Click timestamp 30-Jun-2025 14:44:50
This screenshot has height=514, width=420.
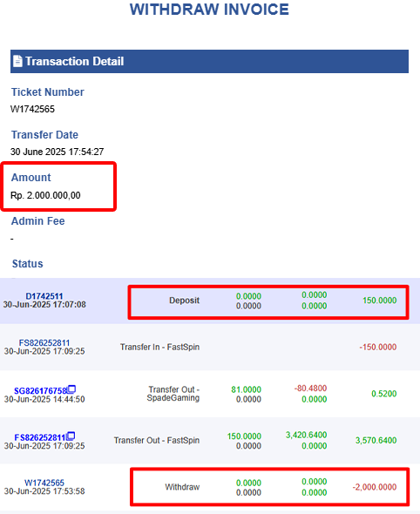44,399
